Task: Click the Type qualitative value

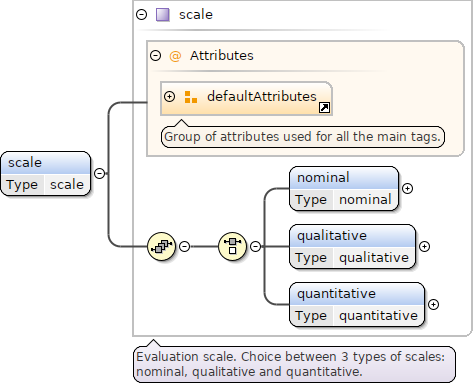Action: (x=374, y=258)
